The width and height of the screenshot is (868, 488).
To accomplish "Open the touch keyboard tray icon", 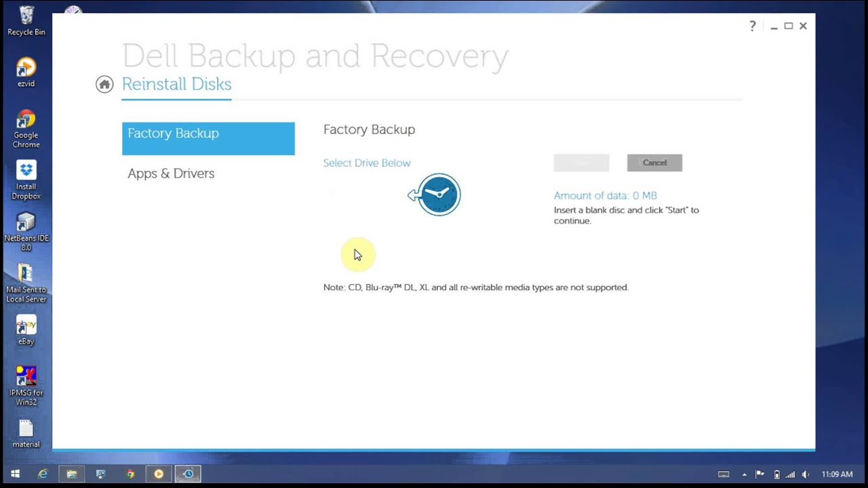I will coord(724,474).
